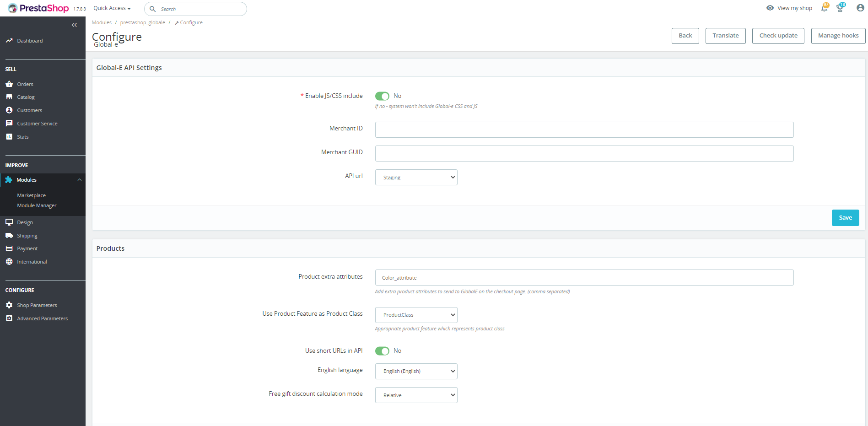The image size is (868, 426).
Task: Open the Stats bar-chart icon
Action: (x=10, y=136)
